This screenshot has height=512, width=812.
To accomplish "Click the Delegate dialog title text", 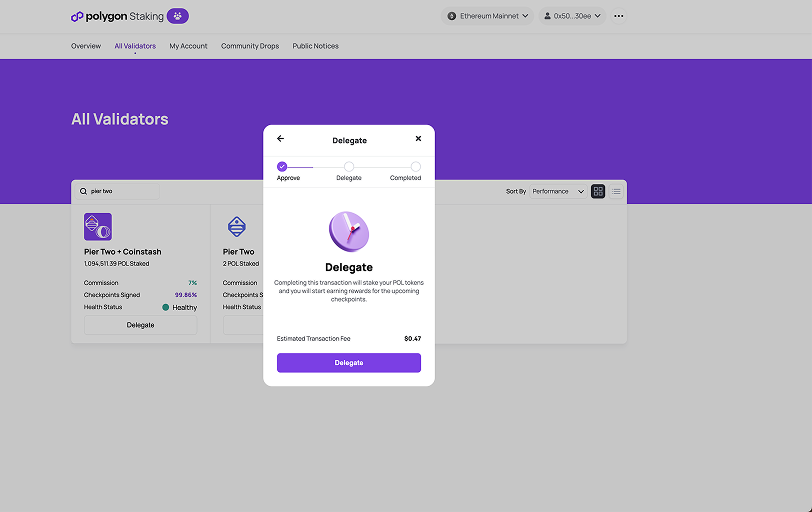I will tap(350, 141).
